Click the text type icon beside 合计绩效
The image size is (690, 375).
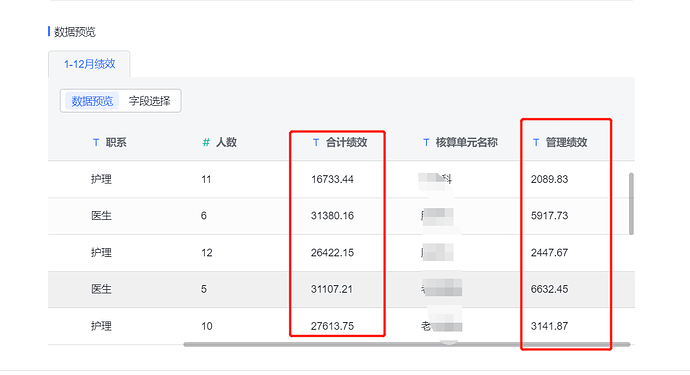coord(316,143)
